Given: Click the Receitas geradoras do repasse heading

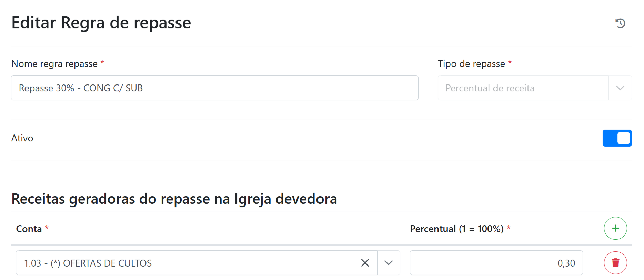Looking at the screenshot, I should point(174,199).
